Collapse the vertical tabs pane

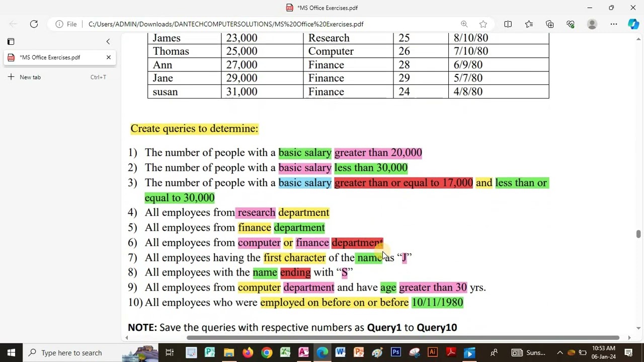(x=108, y=41)
